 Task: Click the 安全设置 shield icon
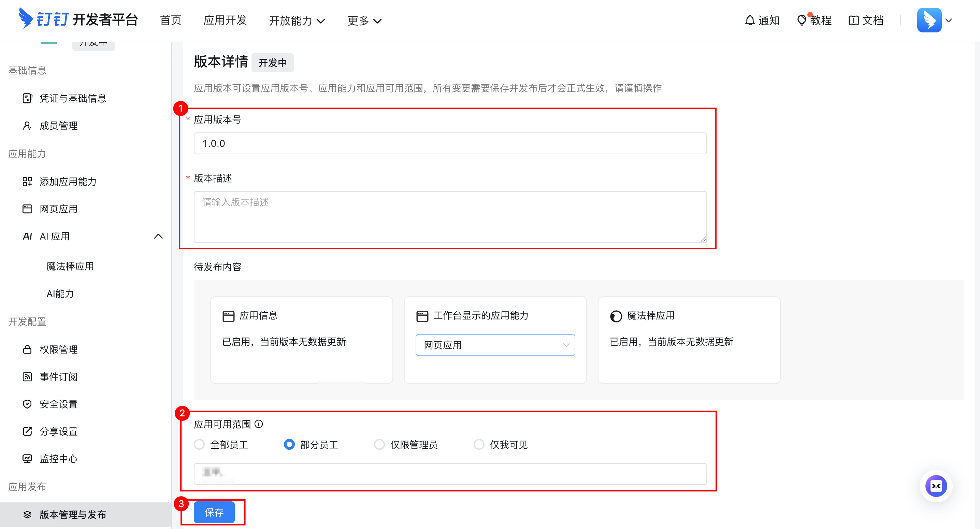[27, 404]
